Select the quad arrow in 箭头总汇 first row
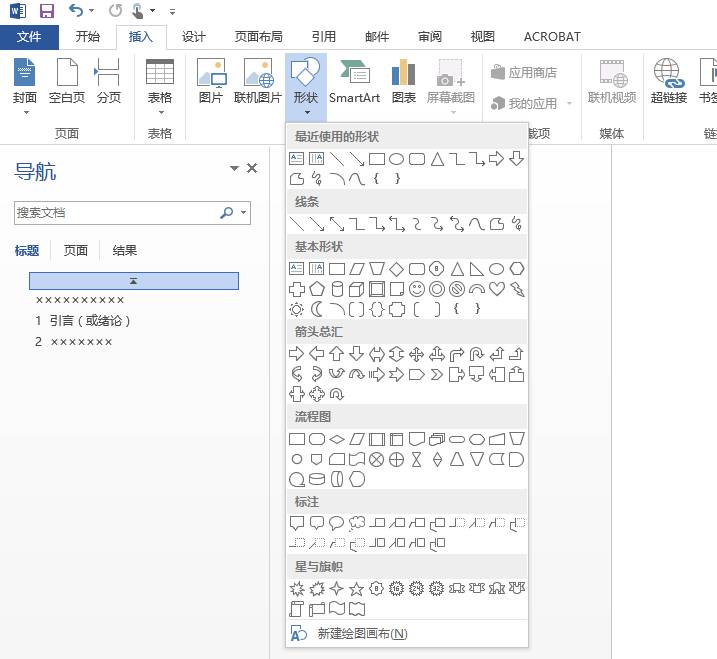This screenshot has width=717, height=659. (417, 354)
